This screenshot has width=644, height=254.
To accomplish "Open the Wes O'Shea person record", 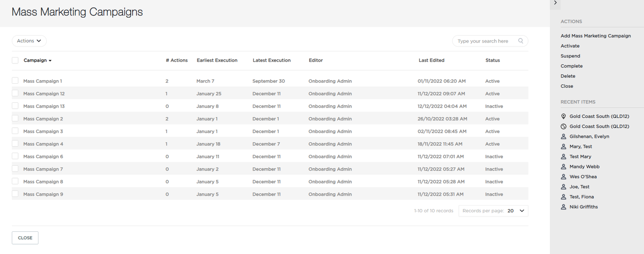I will pyautogui.click(x=579, y=177).
